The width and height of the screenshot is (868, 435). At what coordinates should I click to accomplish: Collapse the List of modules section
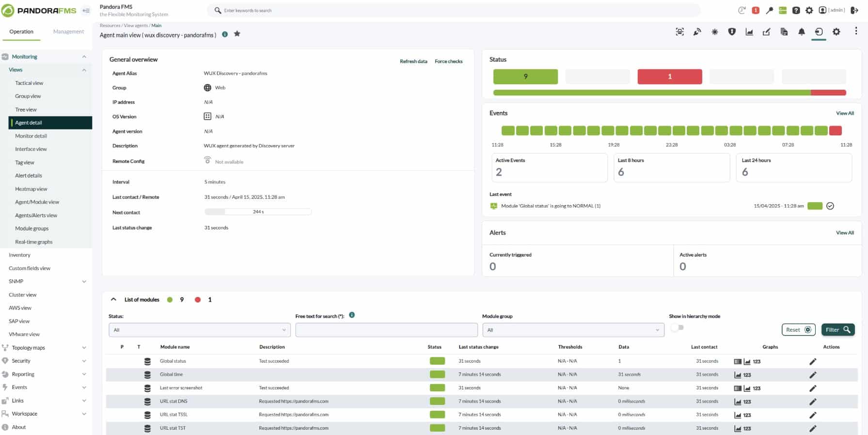click(x=113, y=300)
